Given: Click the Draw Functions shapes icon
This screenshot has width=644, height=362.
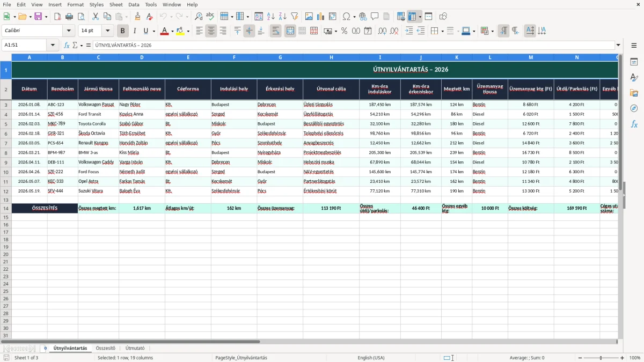Looking at the screenshot, I should click(443, 17).
